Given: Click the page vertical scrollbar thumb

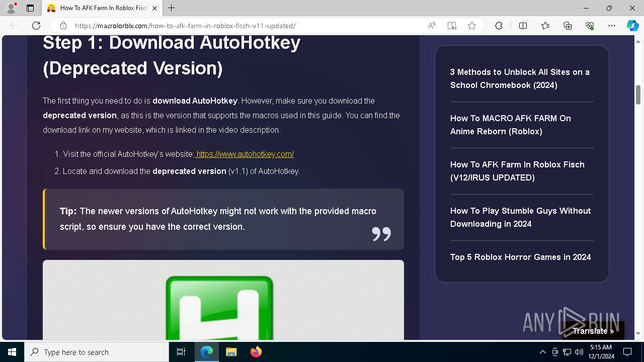Looking at the screenshot, I should pos(638,95).
